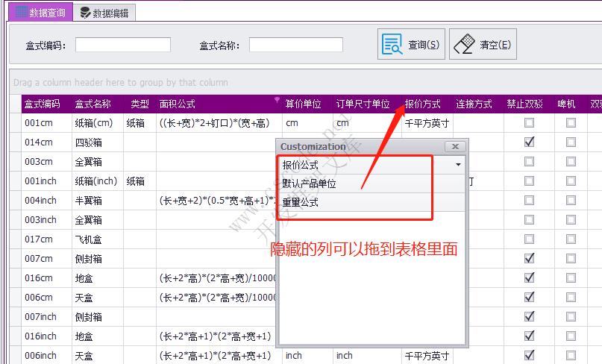Select 默认产品单位 in the Customization list
This screenshot has width=602, height=364.
pos(372,183)
